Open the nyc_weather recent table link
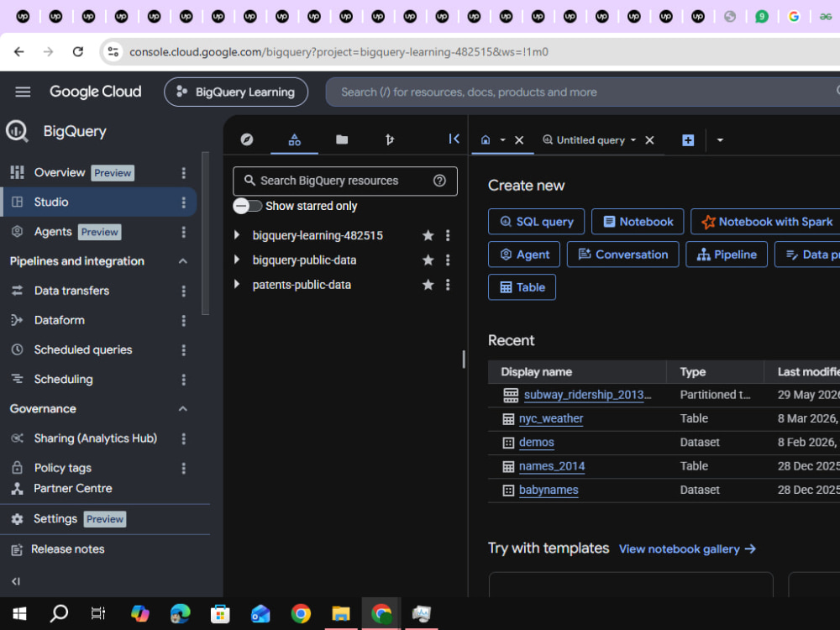Screen dimensions: 840x630 point(551,418)
